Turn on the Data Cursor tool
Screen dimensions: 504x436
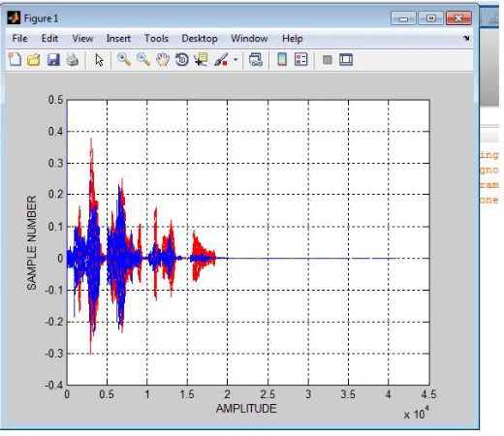[201, 60]
